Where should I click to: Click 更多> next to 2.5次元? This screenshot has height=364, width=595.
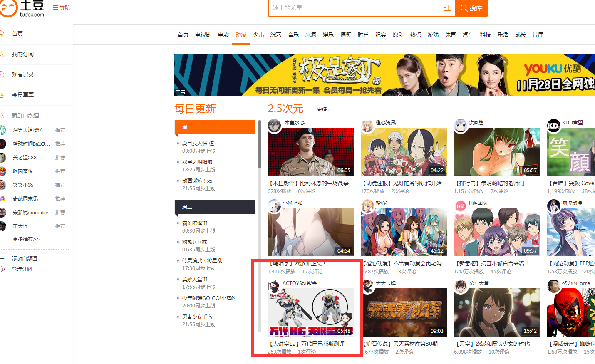pyautogui.click(x=323, y=109)
